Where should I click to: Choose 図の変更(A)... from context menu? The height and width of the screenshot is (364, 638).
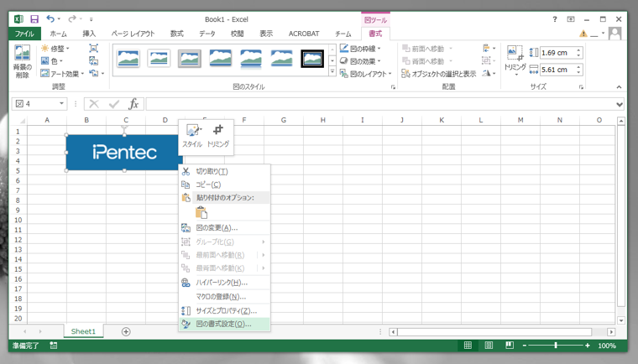[x=224, y=228]
